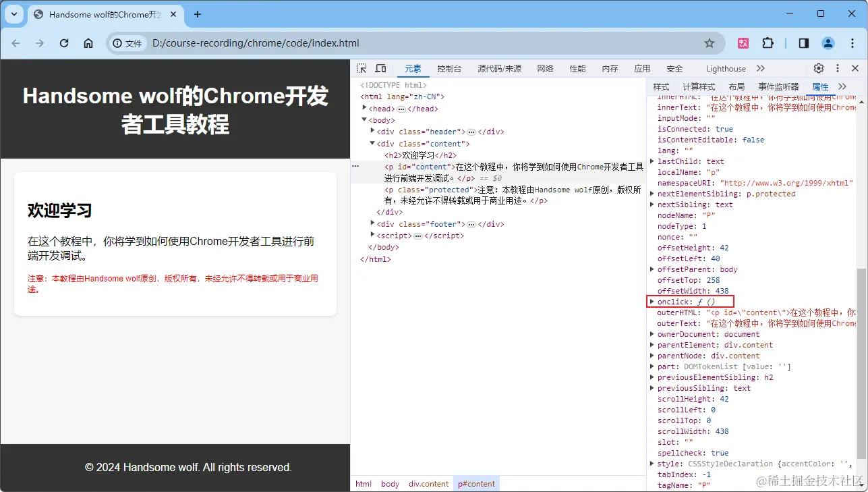Expand the onclick property
868x492 pixels.
click(x=652, y=302)
